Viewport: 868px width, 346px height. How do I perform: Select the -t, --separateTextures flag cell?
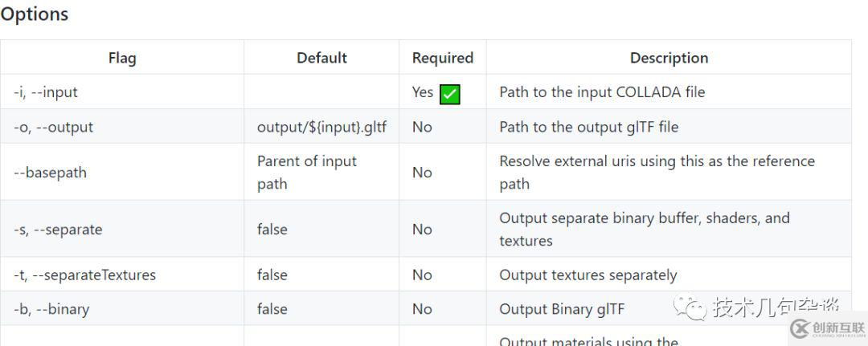84,275
